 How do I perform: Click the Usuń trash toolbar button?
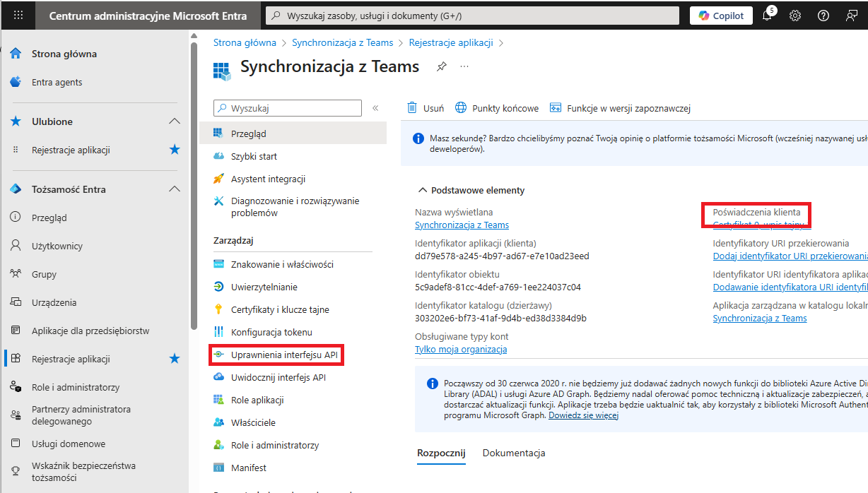tap(426, 108)
